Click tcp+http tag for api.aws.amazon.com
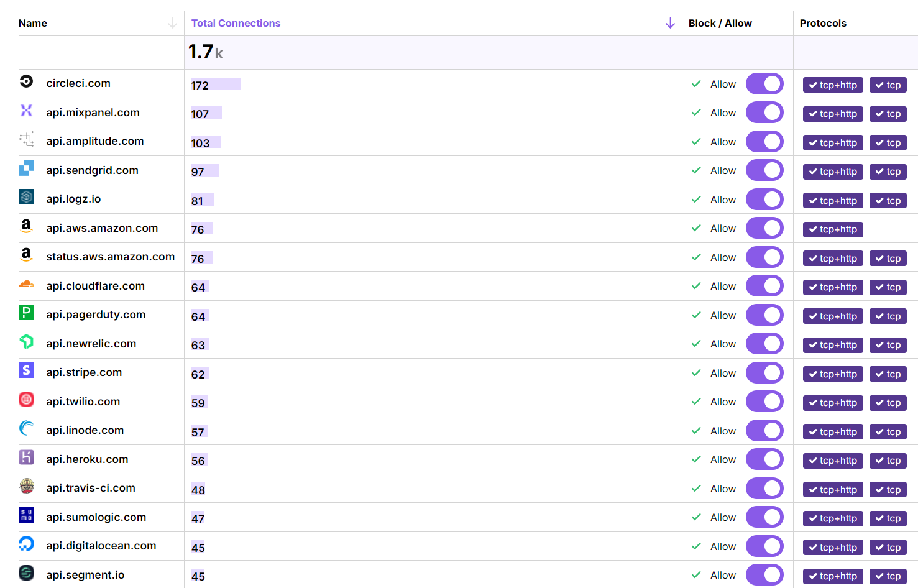Image resolution: width=918 pixels, height=588 pixels. pos(832,229)
